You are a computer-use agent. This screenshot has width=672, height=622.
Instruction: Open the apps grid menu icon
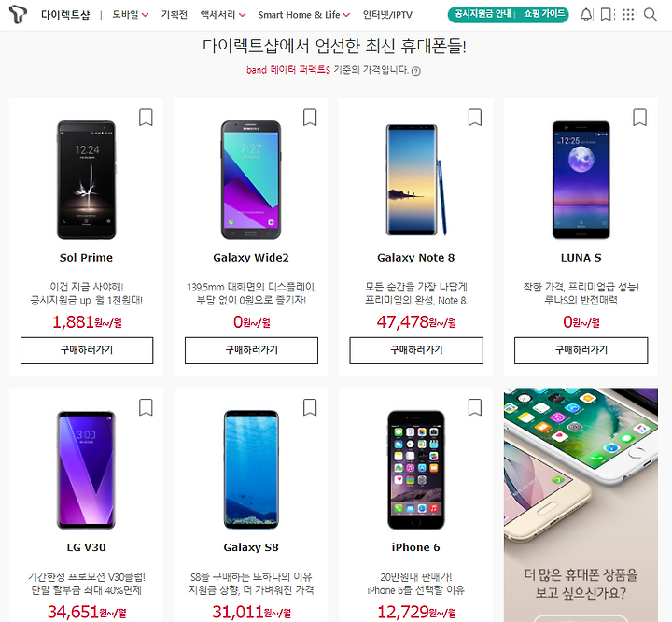pyautogui.click(x=628, y=15)
